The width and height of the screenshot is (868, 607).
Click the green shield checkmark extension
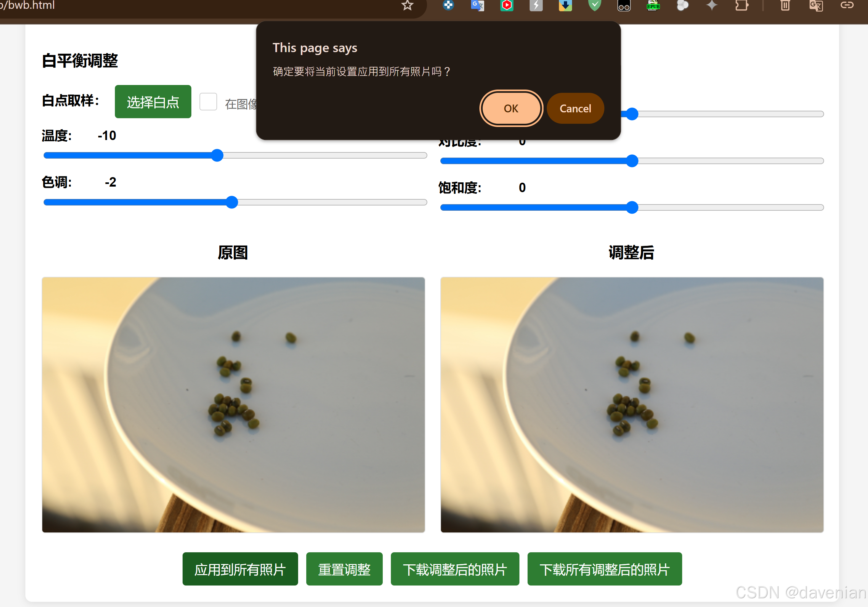click(595, 5)
